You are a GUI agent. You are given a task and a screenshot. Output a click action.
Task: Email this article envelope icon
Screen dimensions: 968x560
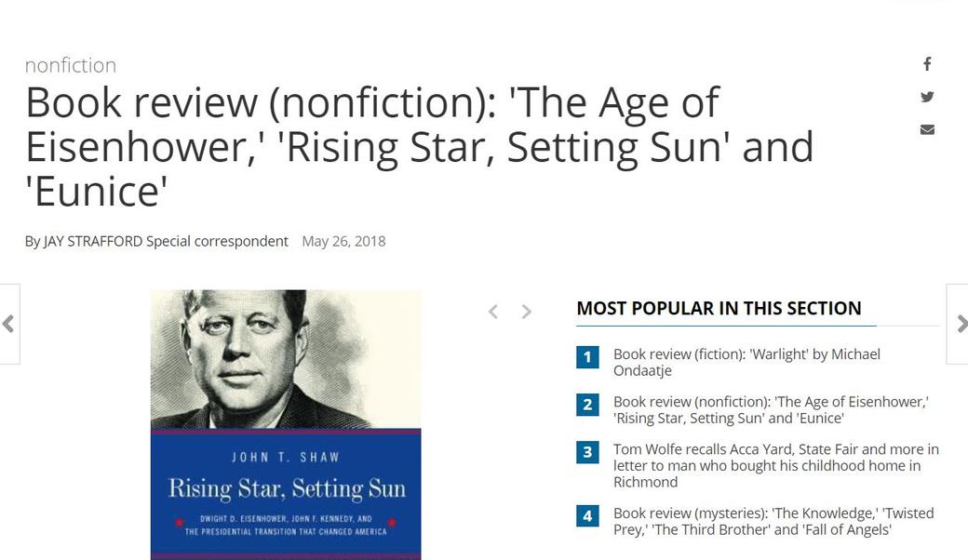[x=927, y=129]
